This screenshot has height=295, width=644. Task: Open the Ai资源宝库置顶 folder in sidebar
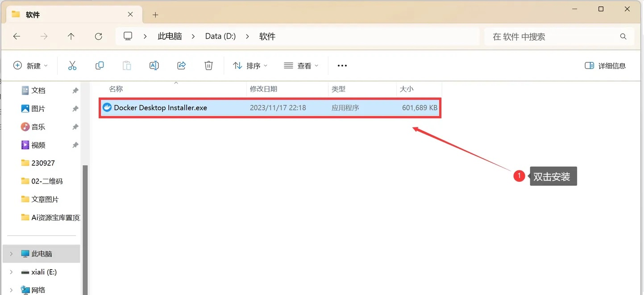(51, 217)
